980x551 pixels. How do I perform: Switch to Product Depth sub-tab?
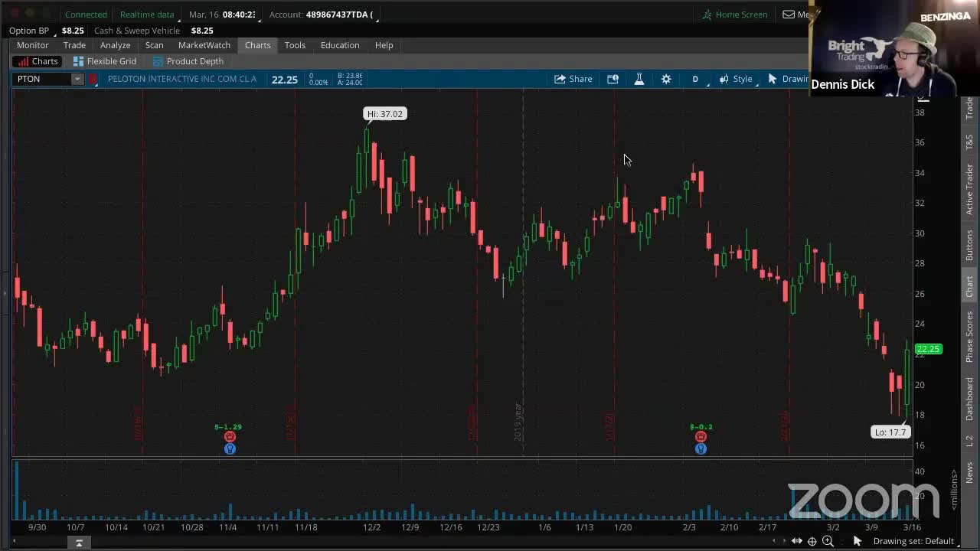188,61
